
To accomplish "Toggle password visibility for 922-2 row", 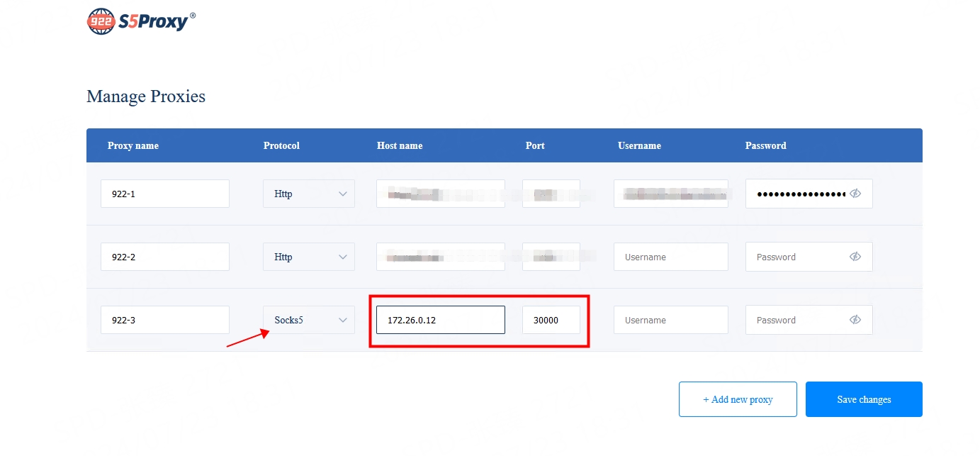I will coord(855,257).
